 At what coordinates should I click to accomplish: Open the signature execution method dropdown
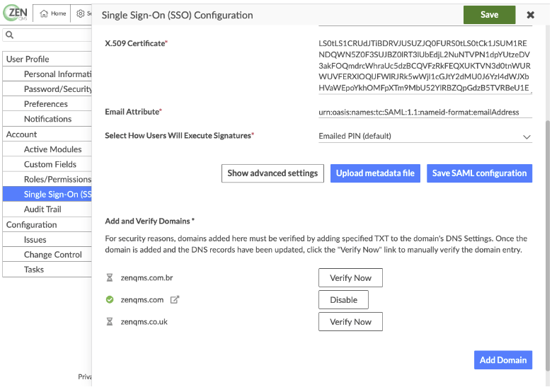tap(425, 136)
